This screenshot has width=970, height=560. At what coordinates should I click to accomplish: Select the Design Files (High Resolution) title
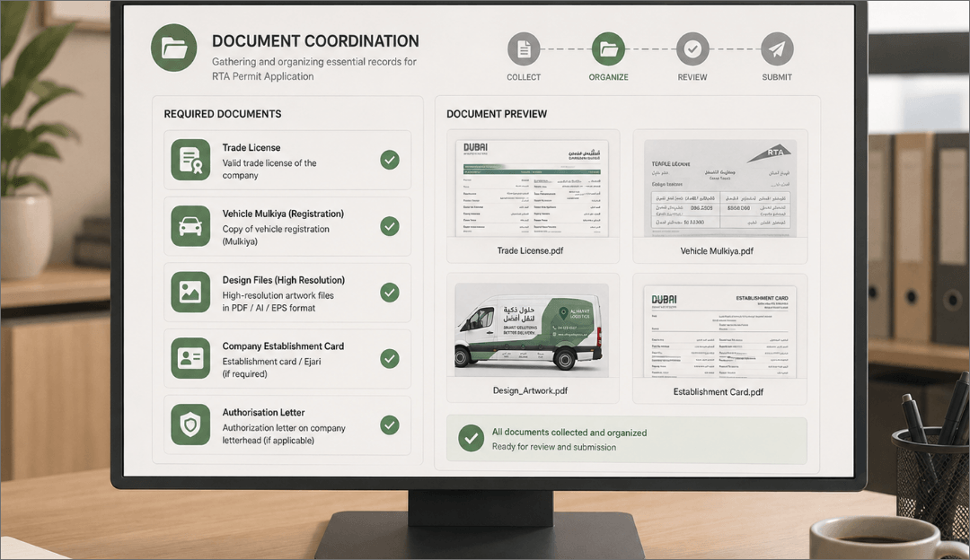[x=283, y=280]
